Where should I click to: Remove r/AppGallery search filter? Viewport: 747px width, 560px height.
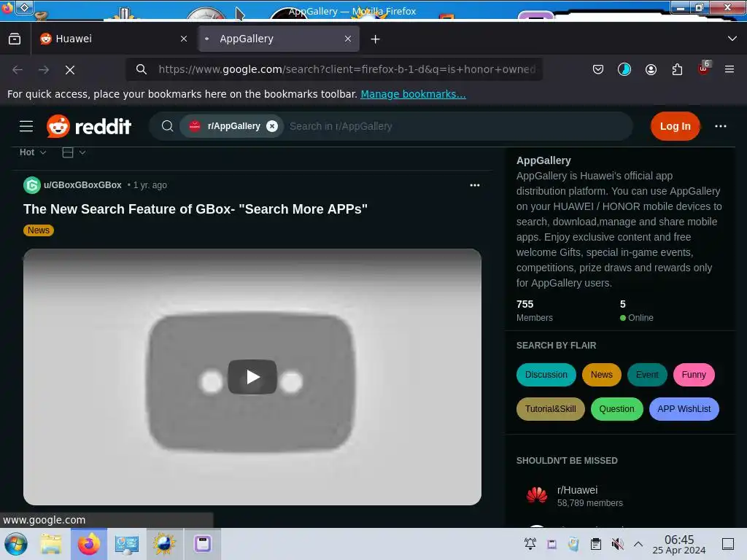click(272, 126)
